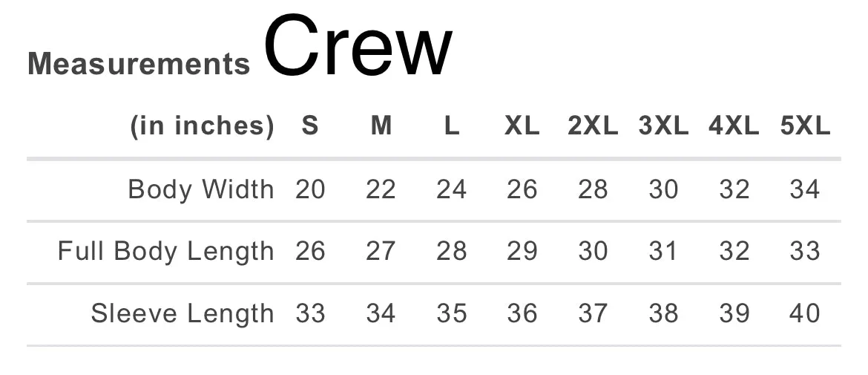This screenshot has width=868, height=375.
Task: Select the XL size column header
Action: pyautogui.click(x=522, y=125)
